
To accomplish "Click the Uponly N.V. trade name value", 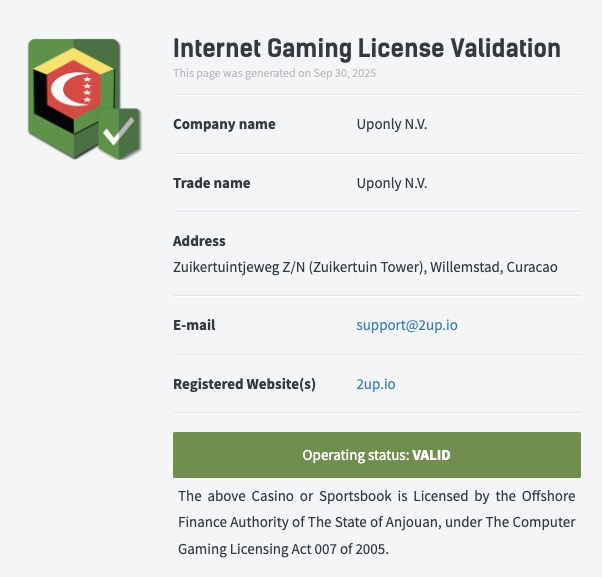I will click(392, 183).
